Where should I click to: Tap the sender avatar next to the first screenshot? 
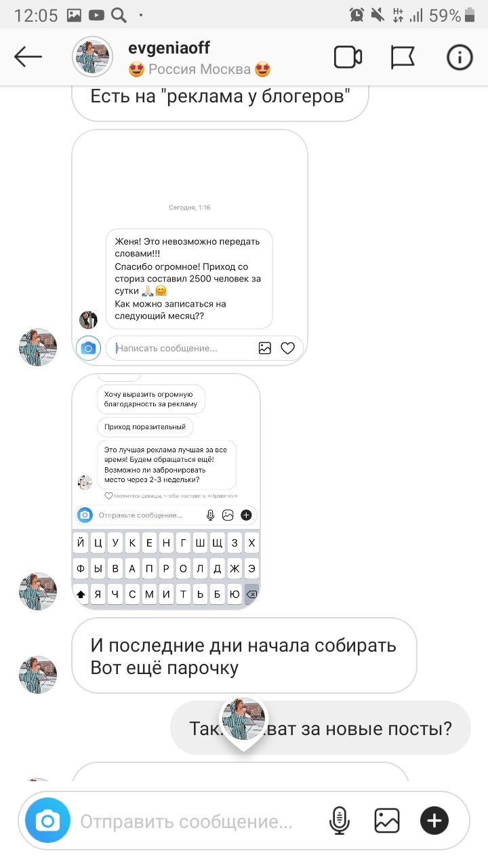click(38, 347)
